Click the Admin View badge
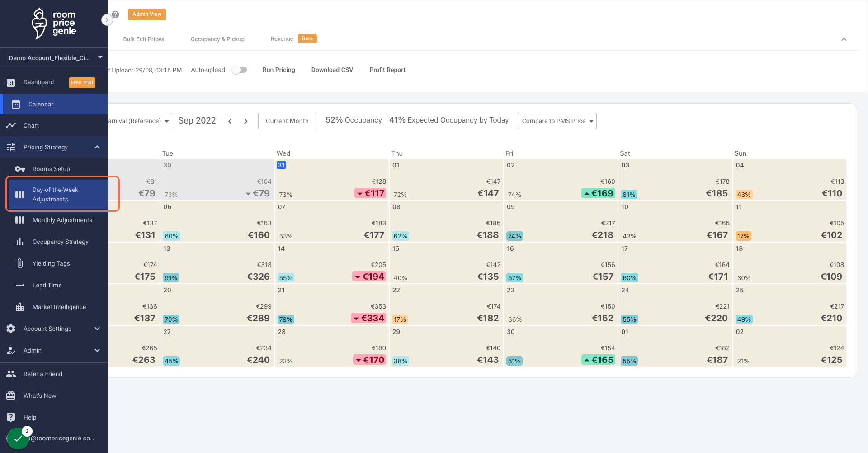 pos(147,14)
